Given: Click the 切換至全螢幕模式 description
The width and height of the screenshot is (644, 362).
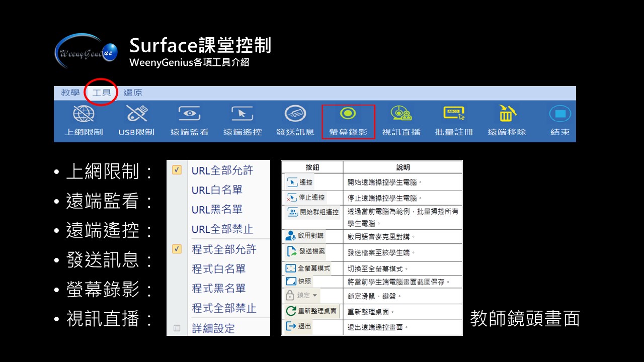Looking at the screenshot, I should click(x=378, y=268).
